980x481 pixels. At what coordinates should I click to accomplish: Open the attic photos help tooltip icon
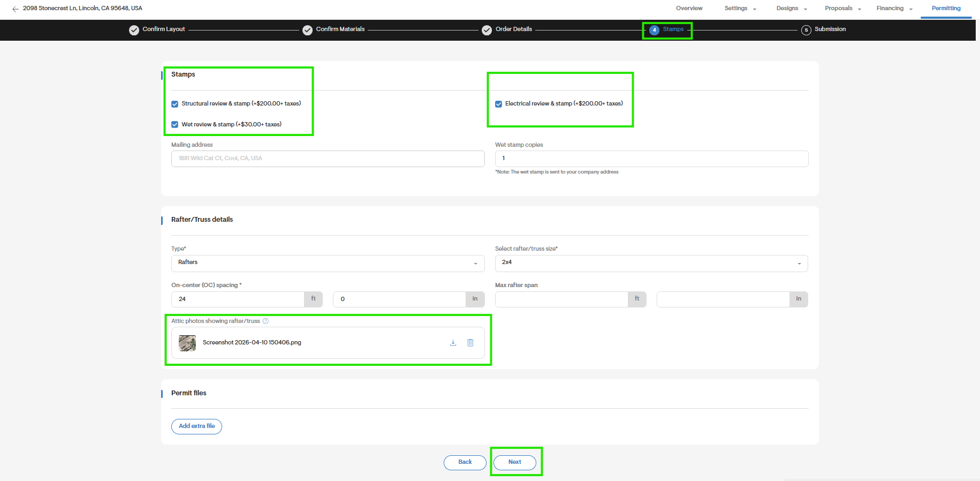(265, 321)
